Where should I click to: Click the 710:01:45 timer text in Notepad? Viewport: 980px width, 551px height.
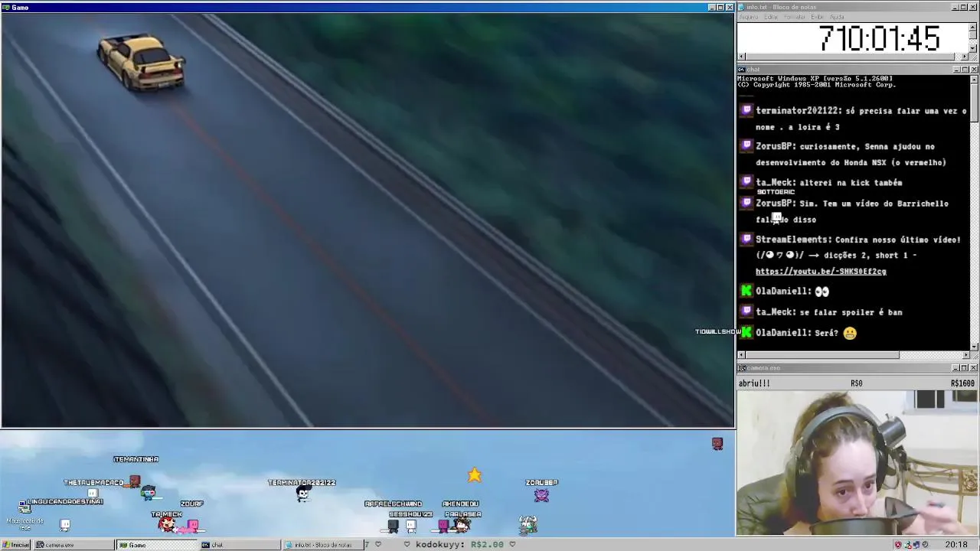[x=879, y=39]
